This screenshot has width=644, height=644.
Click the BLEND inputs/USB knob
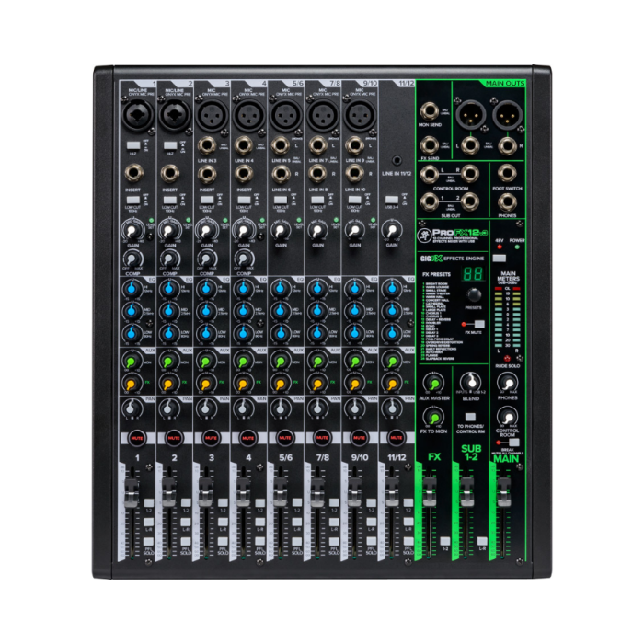(471, 382)
